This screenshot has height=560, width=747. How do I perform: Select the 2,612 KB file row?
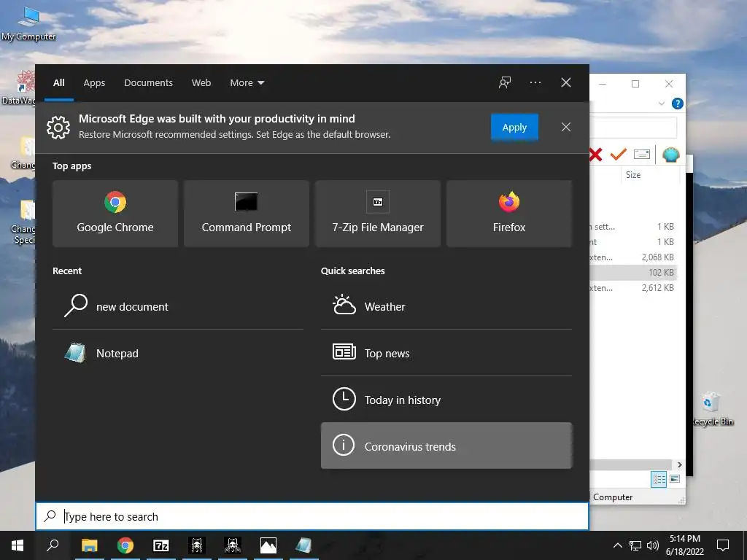[632, 287]
